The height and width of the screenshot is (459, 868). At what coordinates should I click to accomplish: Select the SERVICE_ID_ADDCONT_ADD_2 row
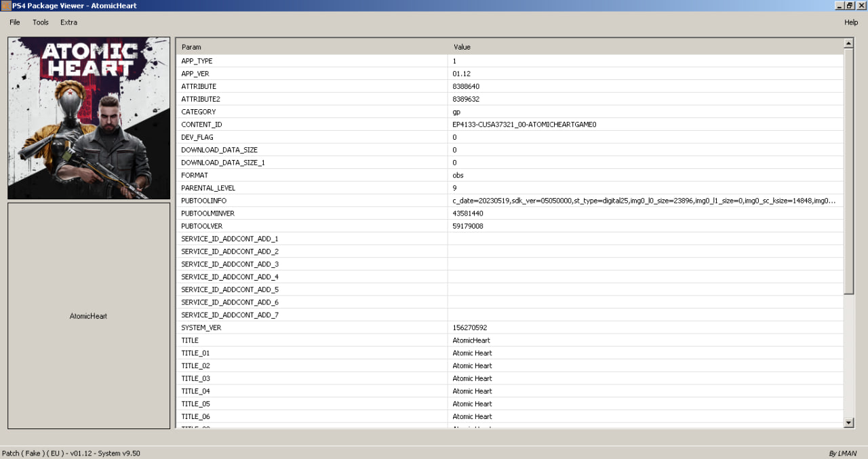click(x=510, y=252)
